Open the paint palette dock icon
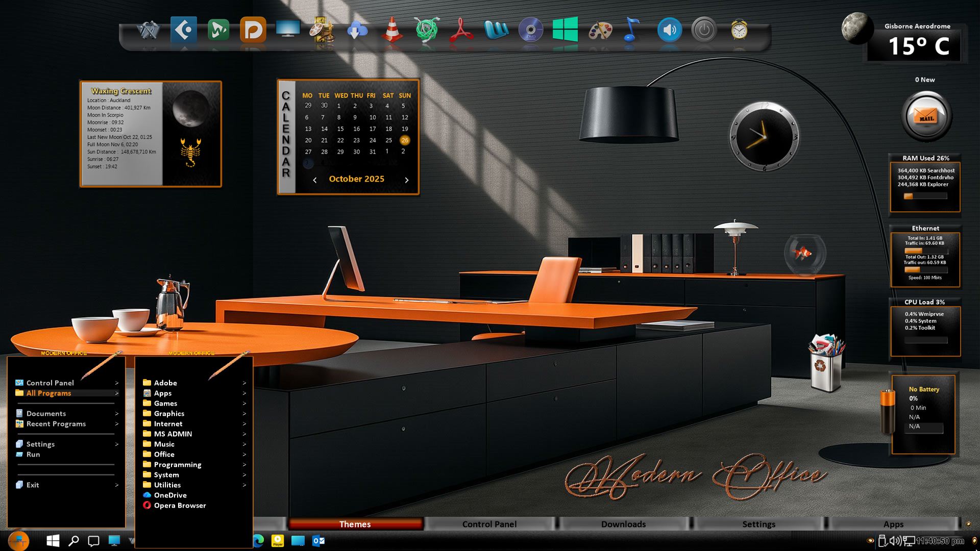The height and width of the screenshot is (551, 980). 600,31
